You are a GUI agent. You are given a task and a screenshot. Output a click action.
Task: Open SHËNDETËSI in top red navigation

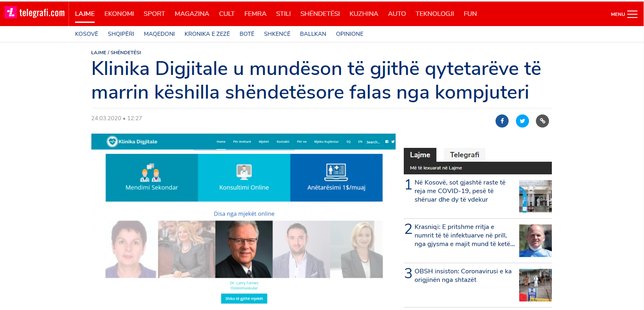(x=320, y=14)
